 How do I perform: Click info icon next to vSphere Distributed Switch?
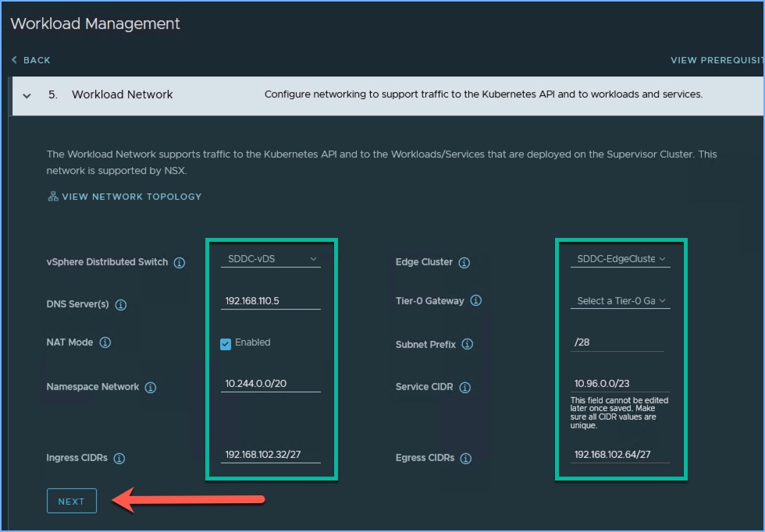pyautogui.click(x=180, y=263)
